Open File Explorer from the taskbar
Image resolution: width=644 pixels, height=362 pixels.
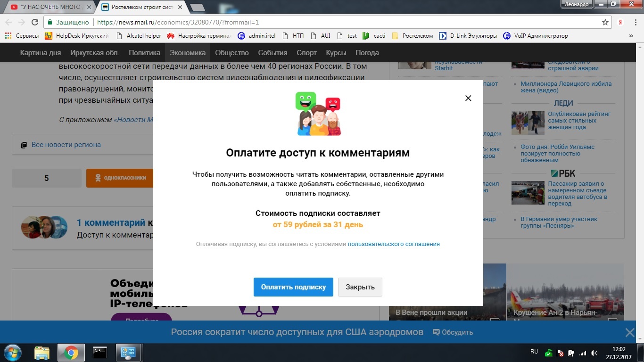[x=42, y=353]
